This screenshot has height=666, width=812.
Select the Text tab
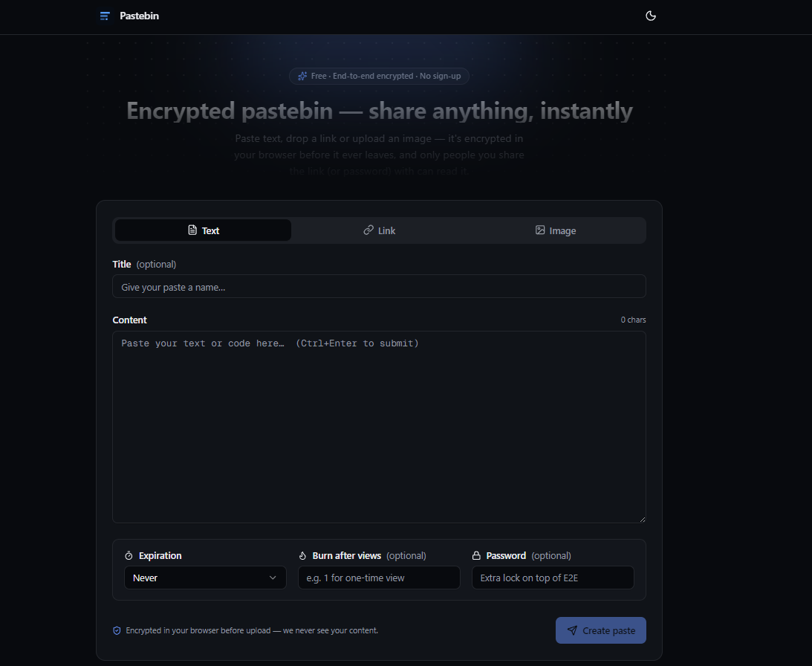point(203,230)
